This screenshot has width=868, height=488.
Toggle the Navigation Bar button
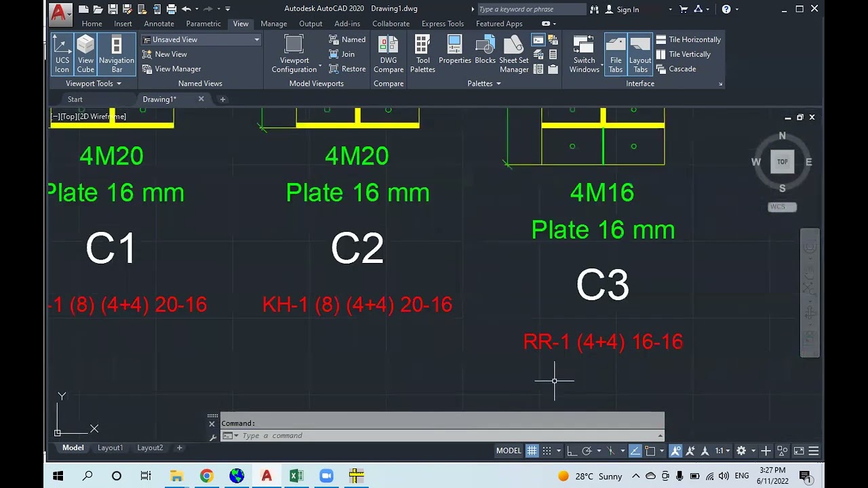point(117,54)
